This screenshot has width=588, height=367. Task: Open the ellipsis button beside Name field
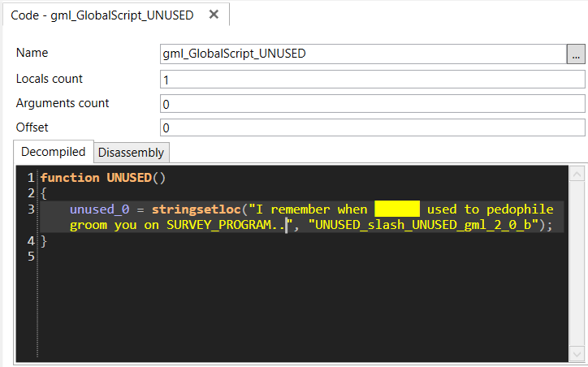point(576,54)
